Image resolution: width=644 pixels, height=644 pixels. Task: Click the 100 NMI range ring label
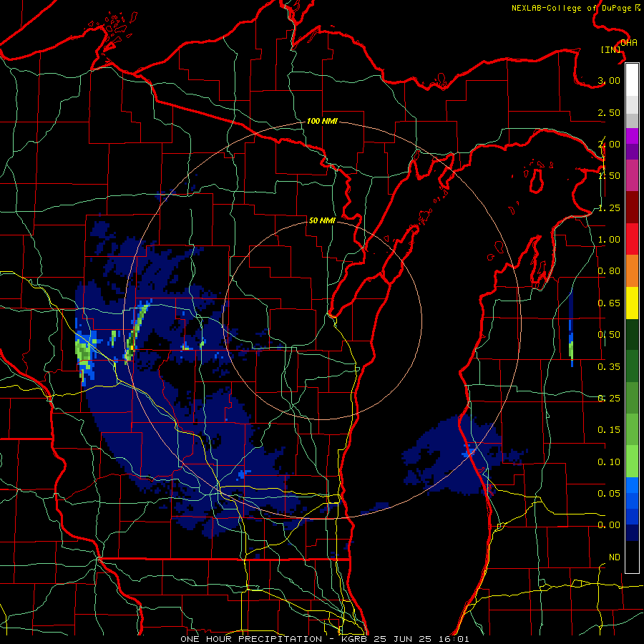322,121
